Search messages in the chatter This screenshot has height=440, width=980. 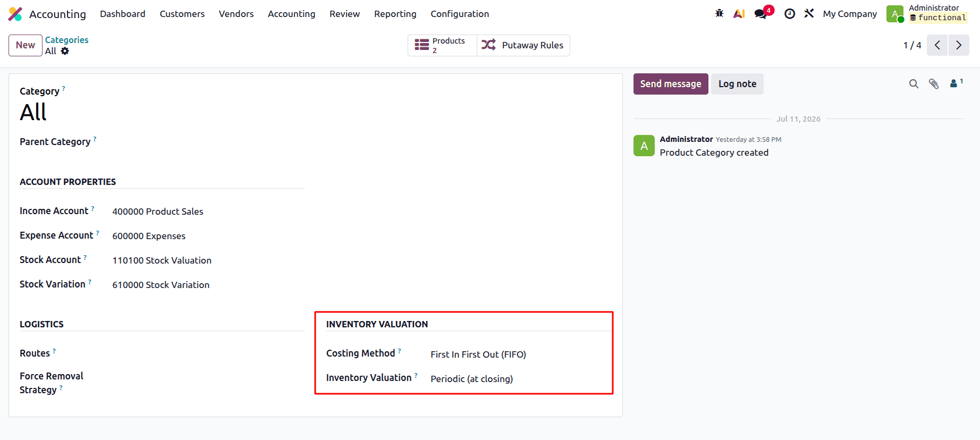[x=914, y=84]
